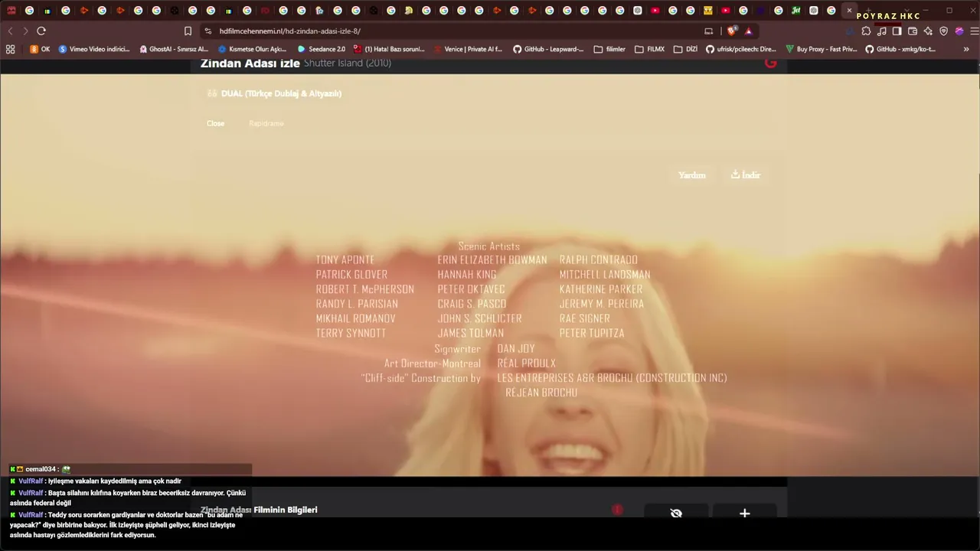Click the Zindan Adası izle title heading
The height and width of the screenshot is (551, 980).
pyautogui.click(x=250, y=64)
